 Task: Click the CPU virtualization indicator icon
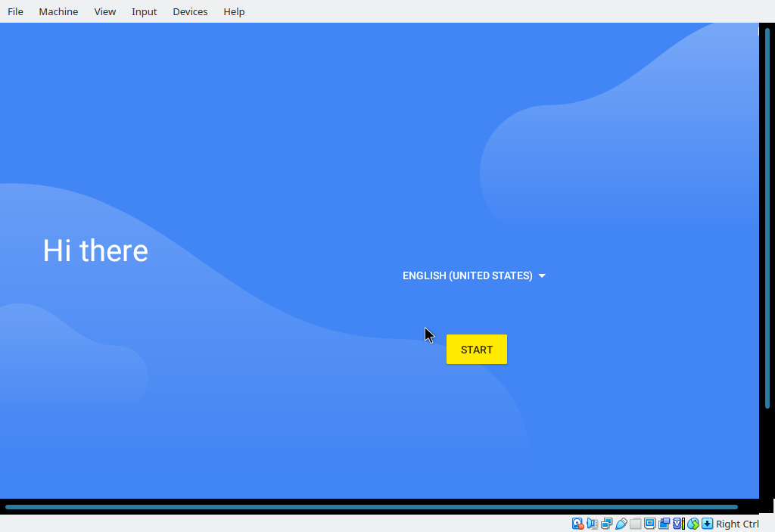click(679, 524)
